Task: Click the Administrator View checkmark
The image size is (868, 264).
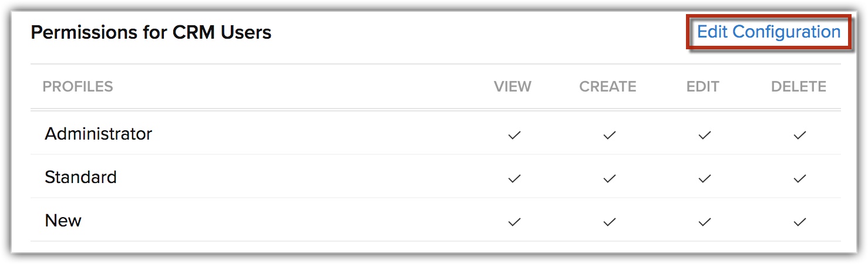Action: click(x=514, y=135)
